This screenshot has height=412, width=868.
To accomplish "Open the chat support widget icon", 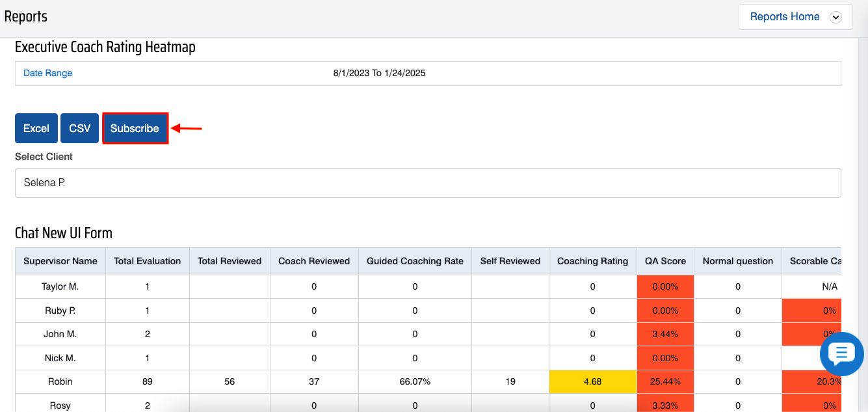I will click(x=841, y=354).
